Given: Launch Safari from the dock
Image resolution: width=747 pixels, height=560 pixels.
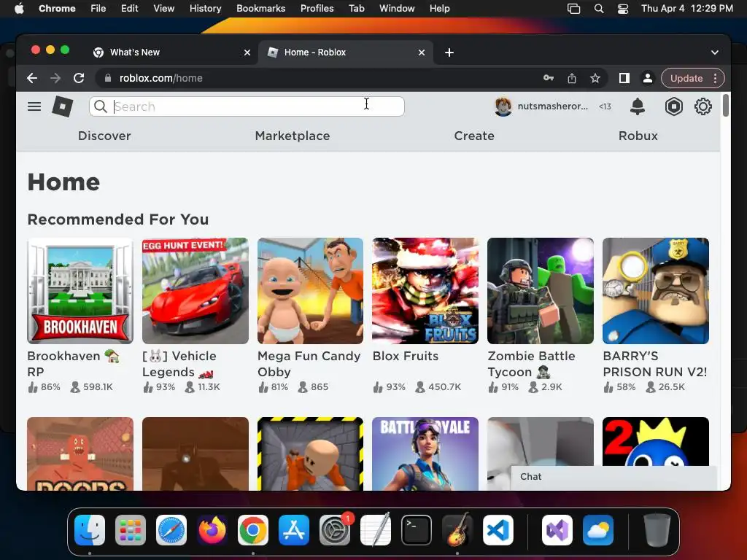Looking at the screenshot, I should pos(171,530).
